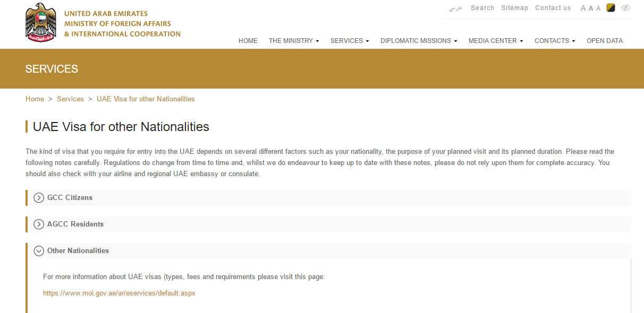Open the Open Data menu item

(x=605, y=41)
